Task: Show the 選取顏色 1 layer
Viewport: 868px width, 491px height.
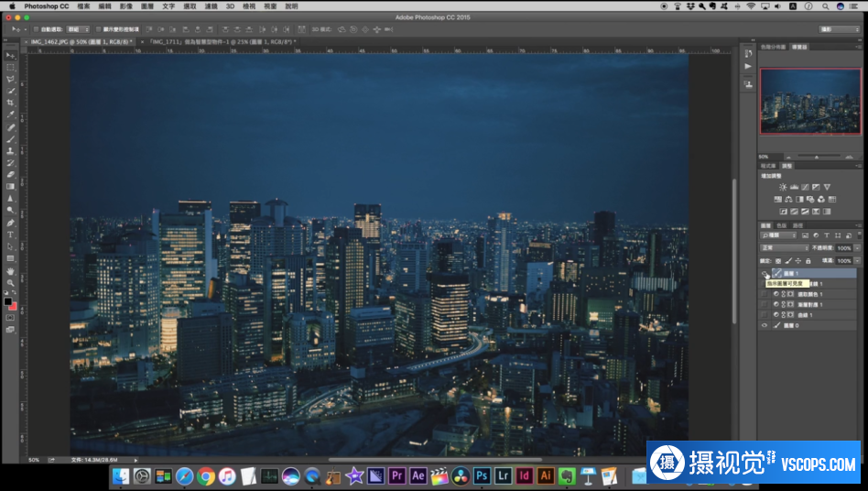Action: click(x=765, y=294)
